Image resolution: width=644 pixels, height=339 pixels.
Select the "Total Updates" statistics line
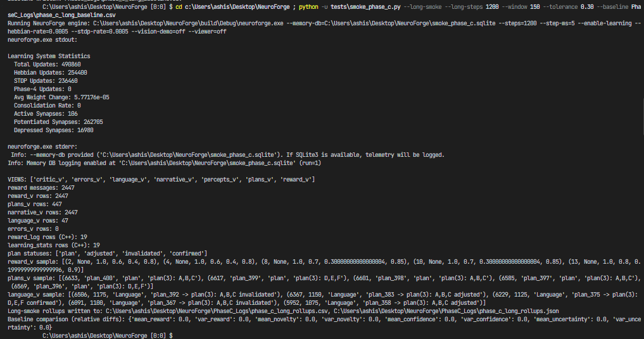coord(47,65)
